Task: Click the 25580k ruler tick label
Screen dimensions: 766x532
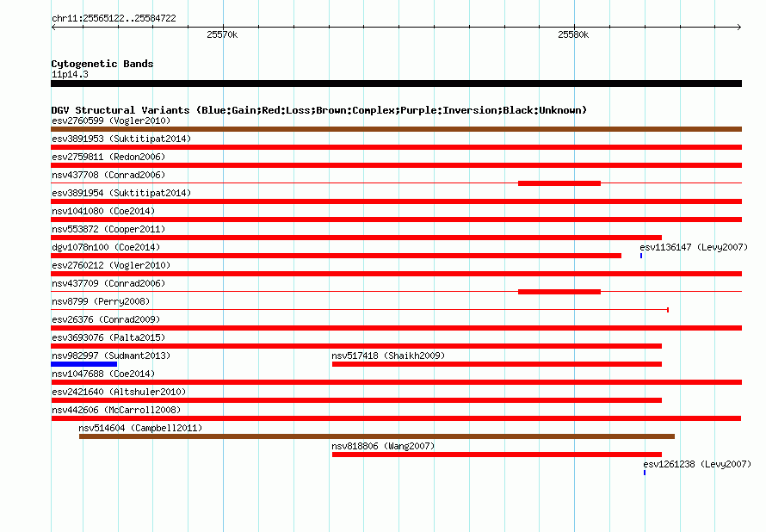Action: click(573, 34)
